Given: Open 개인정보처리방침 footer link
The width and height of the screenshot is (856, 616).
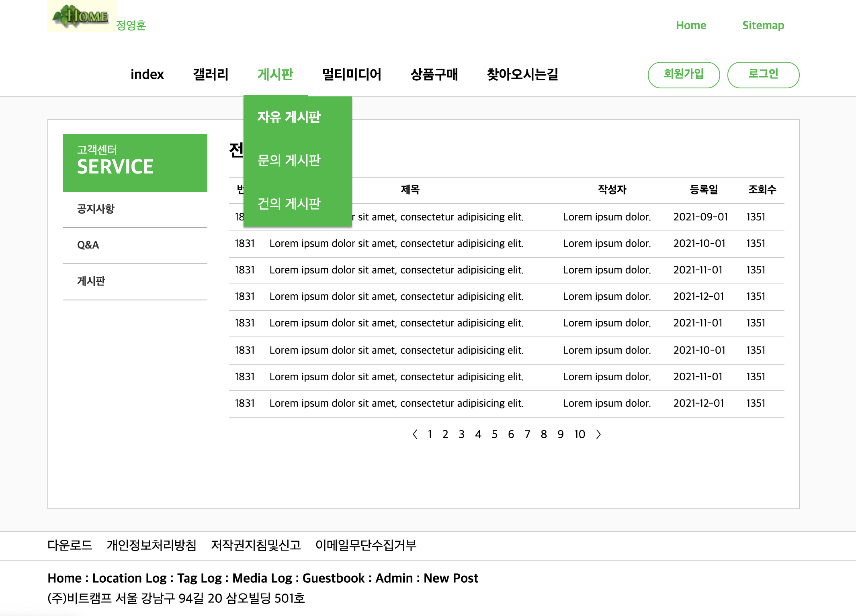Looking at the screenshot, I should 152,545.
